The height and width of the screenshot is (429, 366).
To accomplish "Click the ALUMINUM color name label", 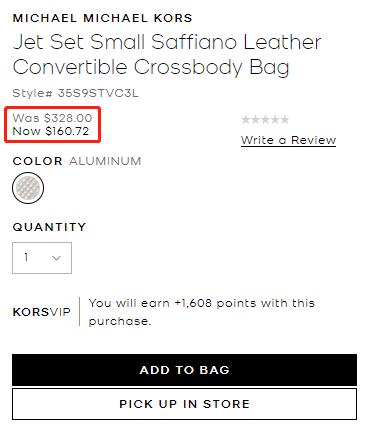I will coord(105,161).
